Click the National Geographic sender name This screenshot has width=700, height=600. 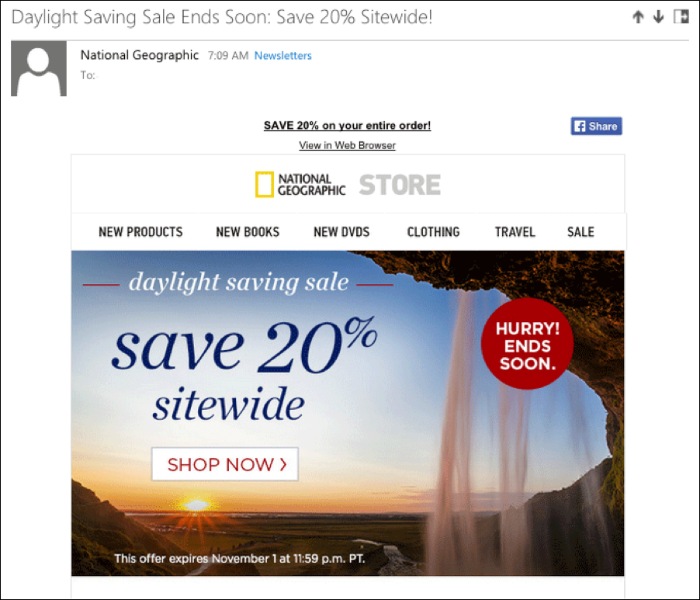139,55
